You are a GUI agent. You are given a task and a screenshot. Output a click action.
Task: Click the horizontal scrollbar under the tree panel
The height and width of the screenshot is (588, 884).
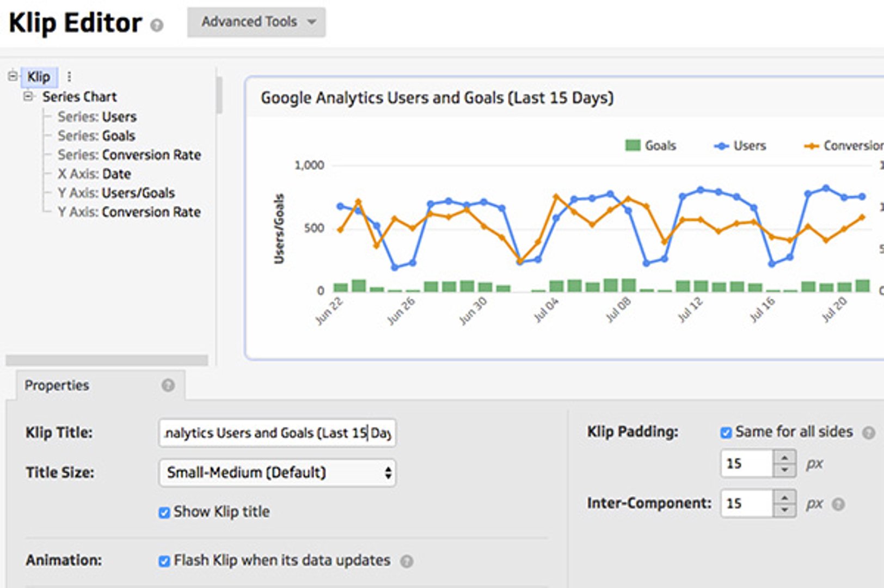click(107, 360)
